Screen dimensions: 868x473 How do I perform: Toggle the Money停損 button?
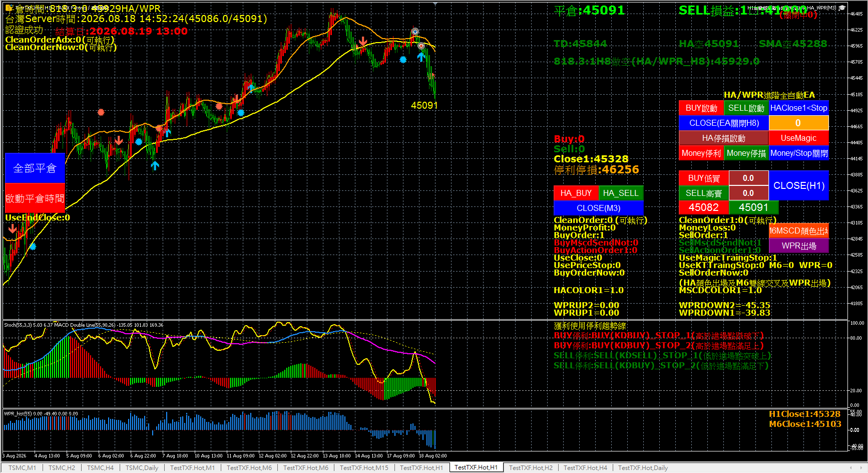[x=746, y=153]
